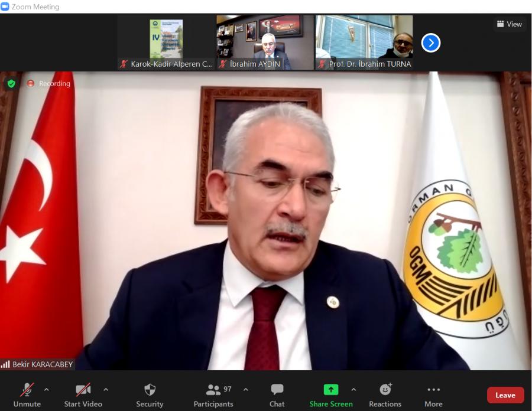The height and width of the screenshot is (411, 532).
Task: Start Video camera toggle
Action: tap(83, 390)
